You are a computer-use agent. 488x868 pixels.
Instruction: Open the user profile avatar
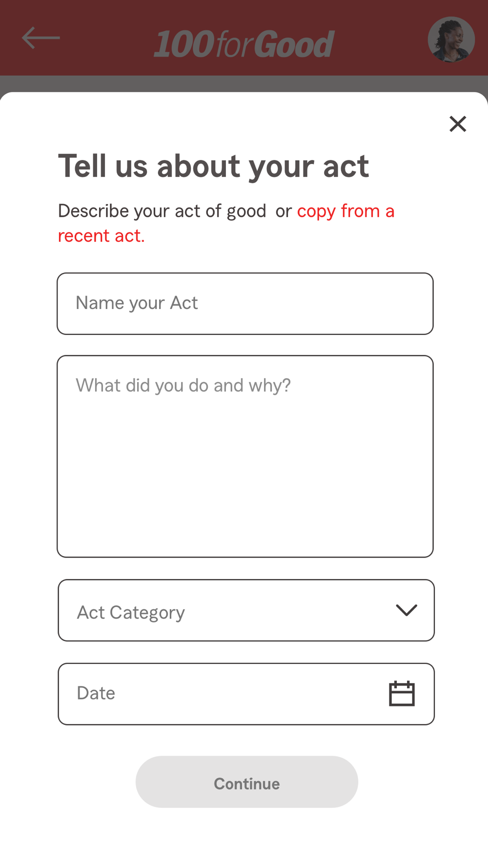[x=451, y=40]
